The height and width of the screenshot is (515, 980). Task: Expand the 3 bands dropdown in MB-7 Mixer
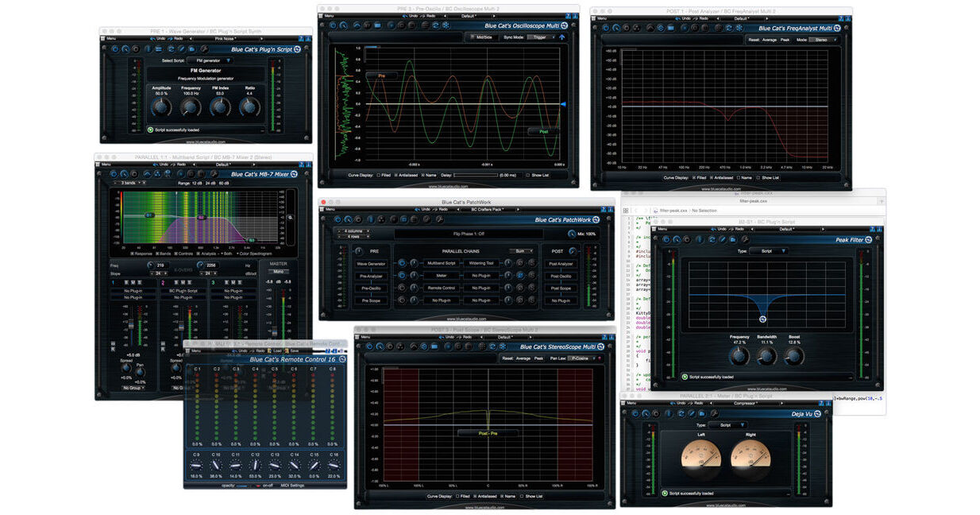[129, 183]
